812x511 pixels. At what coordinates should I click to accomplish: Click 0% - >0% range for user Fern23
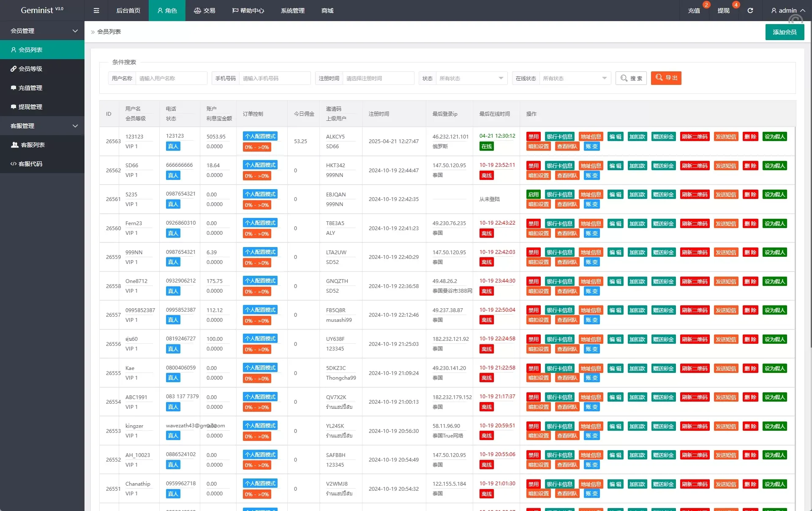[x=257, y=234]
